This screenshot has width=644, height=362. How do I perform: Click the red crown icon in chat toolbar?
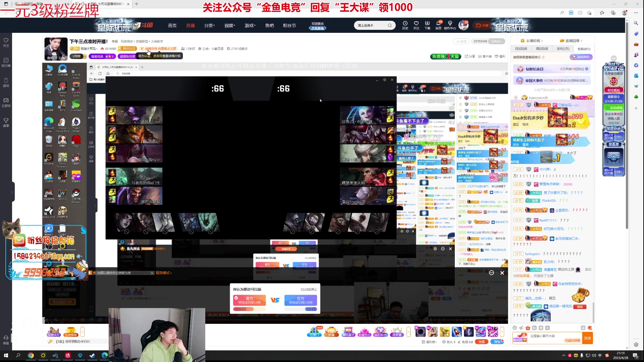coord(528,328)
